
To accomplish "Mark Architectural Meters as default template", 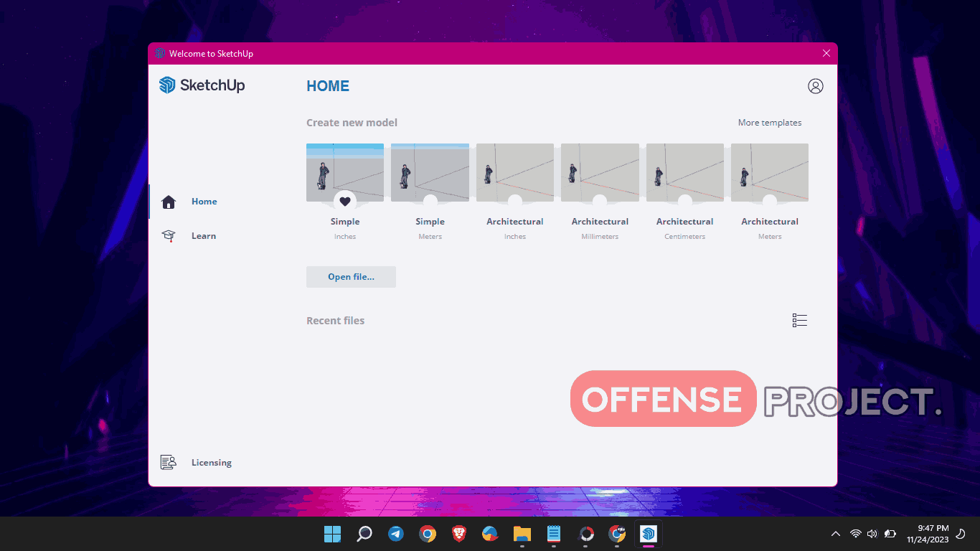I will [770, 202].
